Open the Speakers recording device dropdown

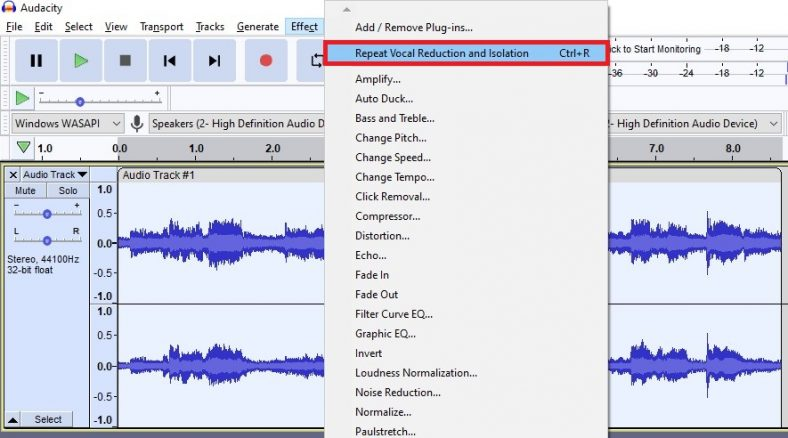point(237,124)
